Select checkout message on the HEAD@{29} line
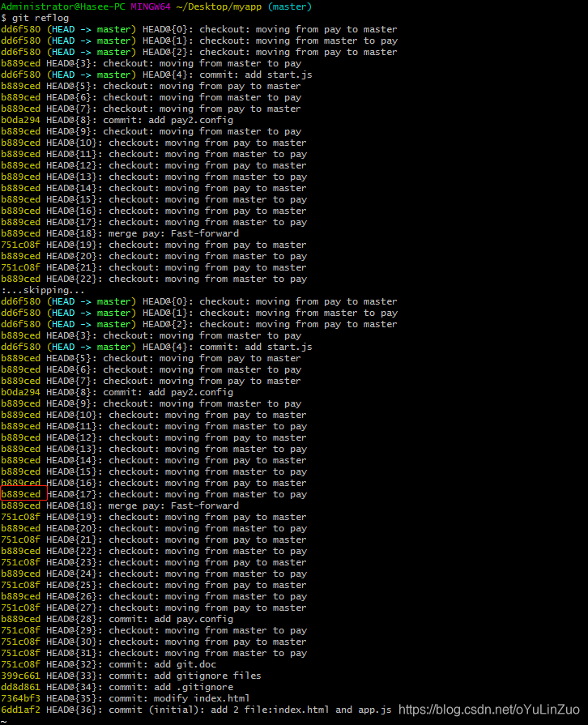Screen dimensions: 588x725 207,630
